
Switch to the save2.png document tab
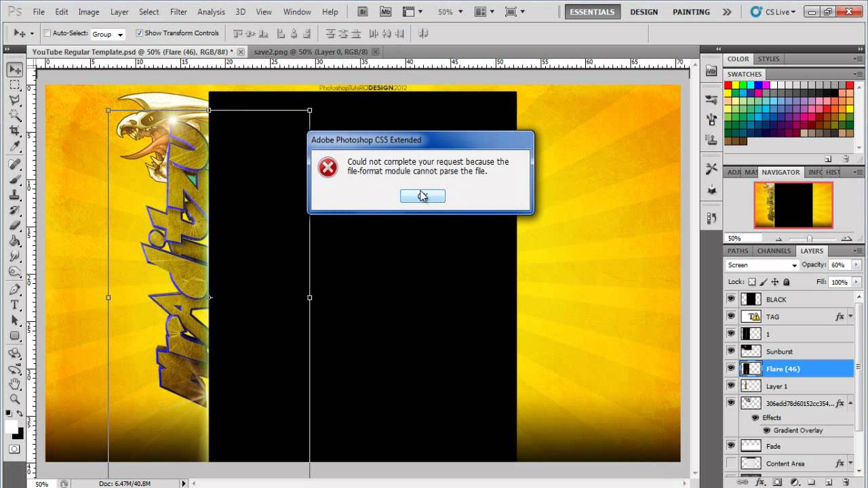tap(311, 52)
